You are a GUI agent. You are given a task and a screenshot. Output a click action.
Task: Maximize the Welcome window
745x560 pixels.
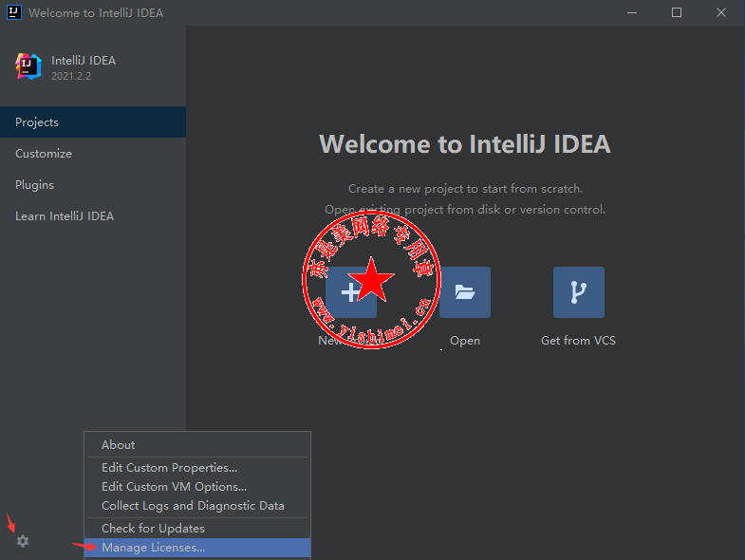pos(677,13)
